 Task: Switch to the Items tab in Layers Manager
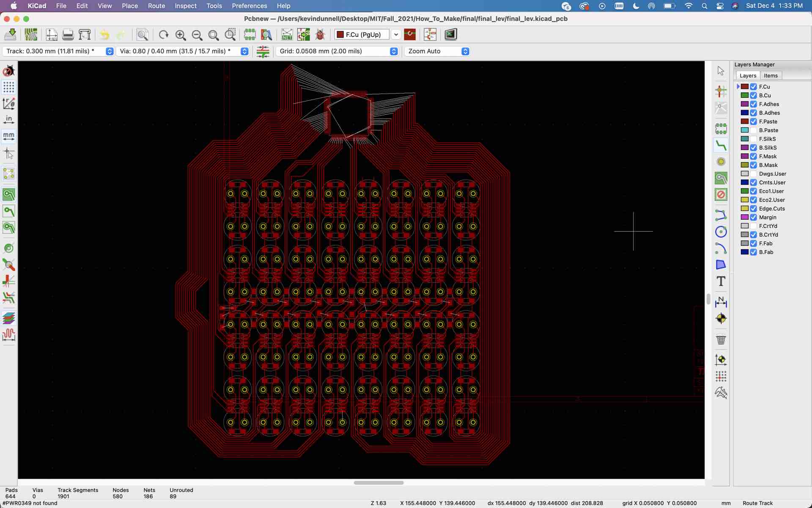[771, 75]
